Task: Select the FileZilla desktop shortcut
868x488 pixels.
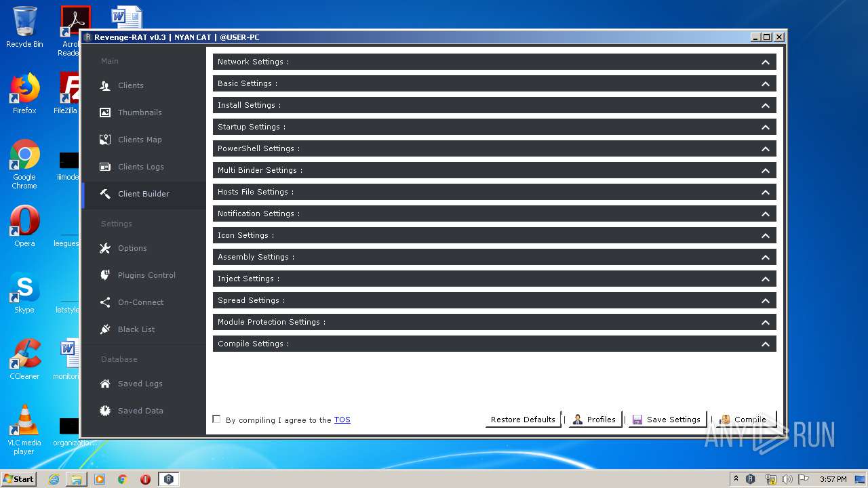Action: [68, 94]
